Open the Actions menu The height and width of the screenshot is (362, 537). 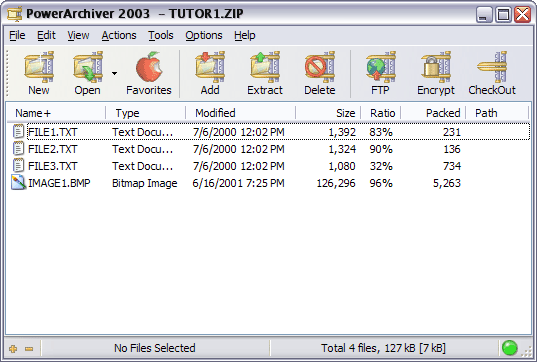(119, 35)
